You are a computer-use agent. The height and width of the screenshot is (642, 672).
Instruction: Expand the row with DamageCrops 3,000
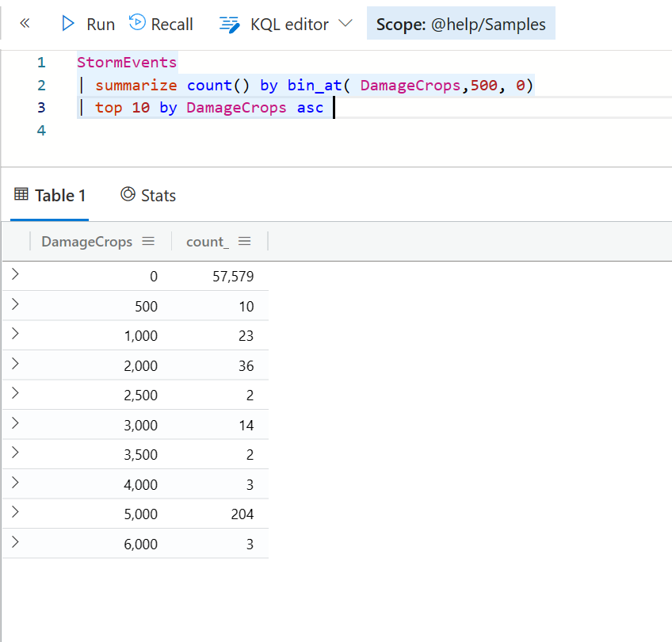click(15, 423)
